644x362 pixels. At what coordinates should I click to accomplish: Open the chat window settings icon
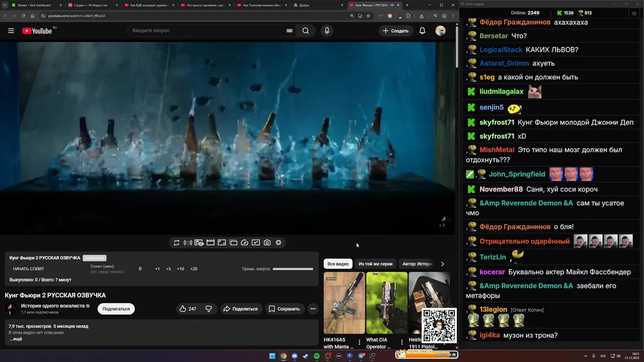pyautogui.click(x=634, y=13)
